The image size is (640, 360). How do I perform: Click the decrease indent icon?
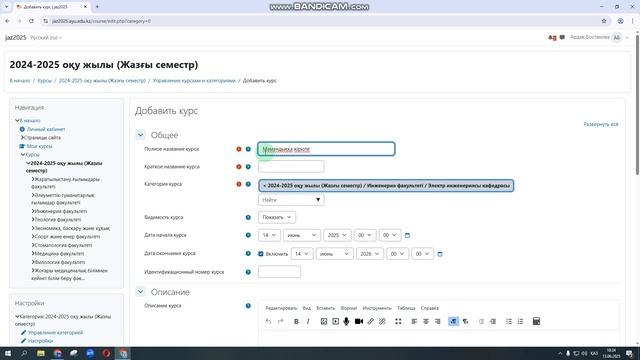(481, 322)
